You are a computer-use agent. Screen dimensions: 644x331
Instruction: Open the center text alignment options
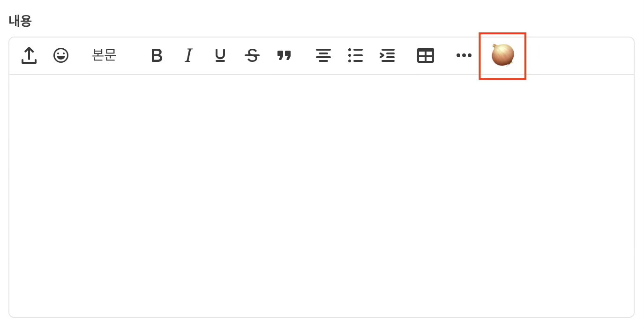coord(323,55)
